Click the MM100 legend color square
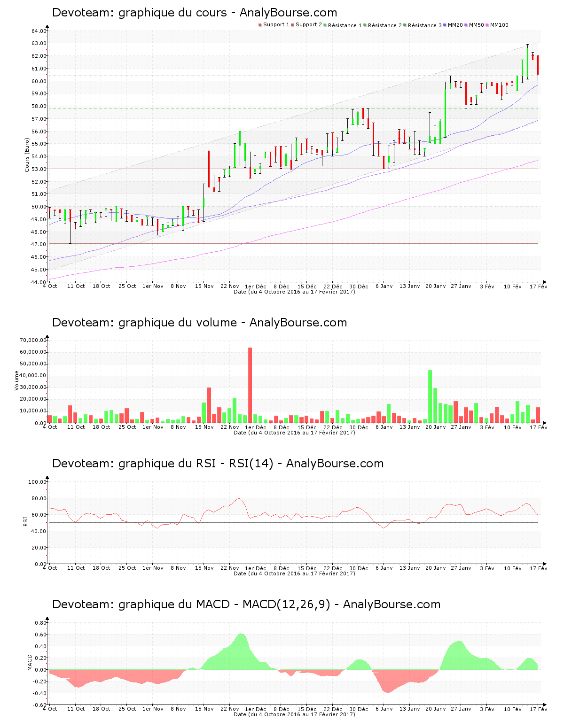Image resolution: width=564 pixels, height=728 pixels. tap(487, 25)
